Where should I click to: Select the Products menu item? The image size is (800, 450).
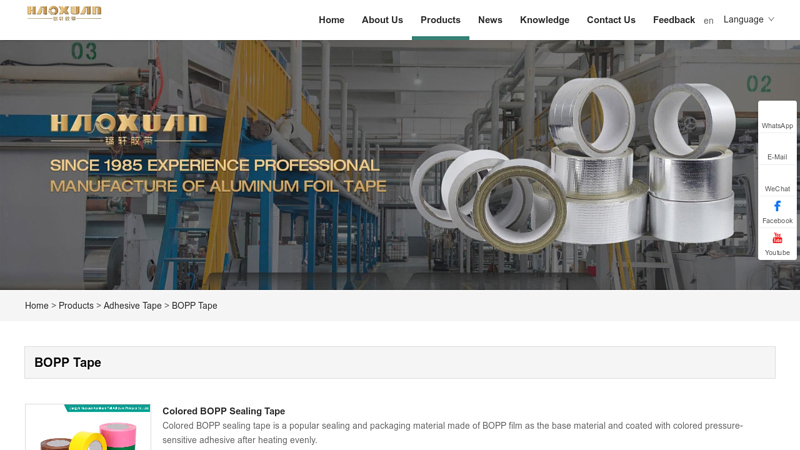tap(440, 20)
